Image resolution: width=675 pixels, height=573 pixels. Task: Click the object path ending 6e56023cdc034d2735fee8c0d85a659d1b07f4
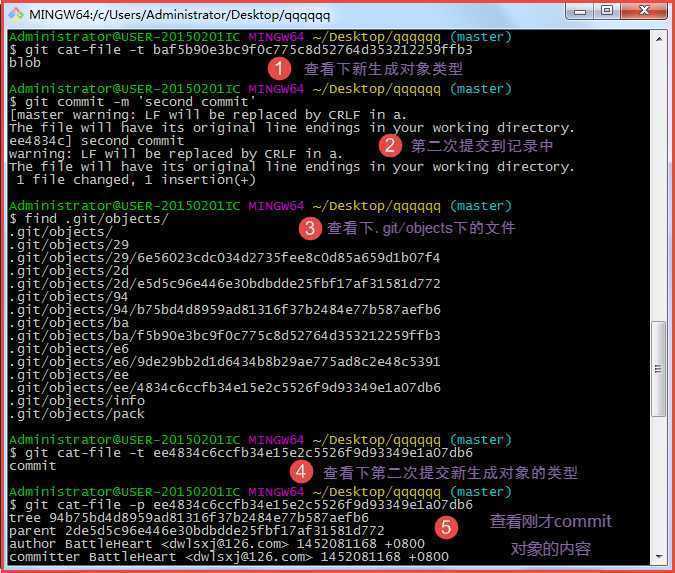click(224, 258)
